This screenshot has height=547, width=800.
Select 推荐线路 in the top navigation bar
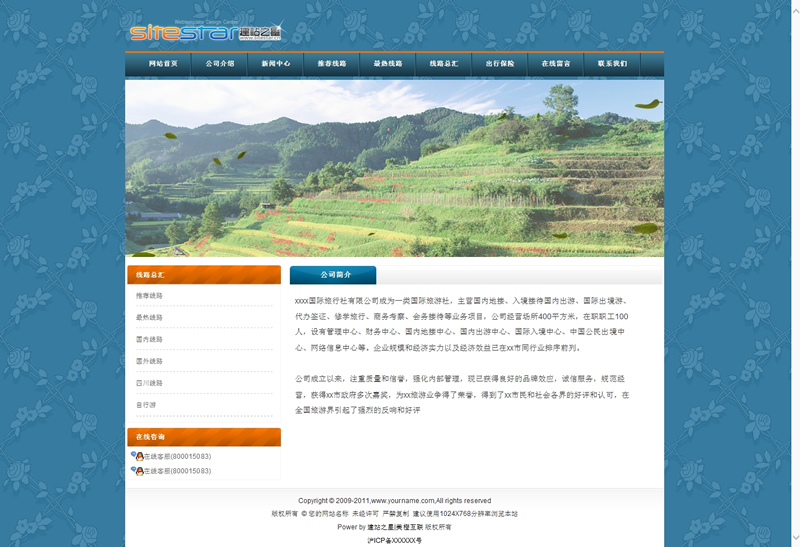(x=332, y=64)
